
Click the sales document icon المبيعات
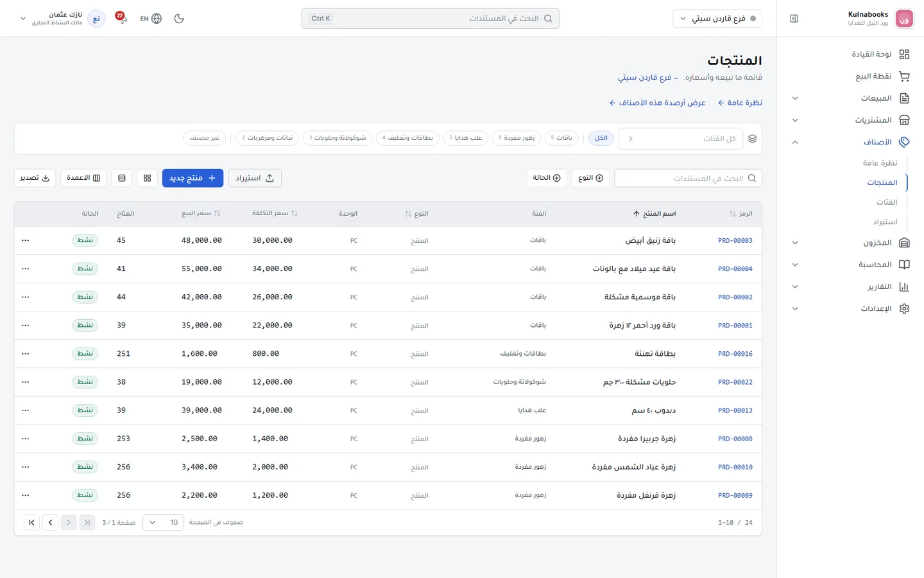[x=904, y=98]
